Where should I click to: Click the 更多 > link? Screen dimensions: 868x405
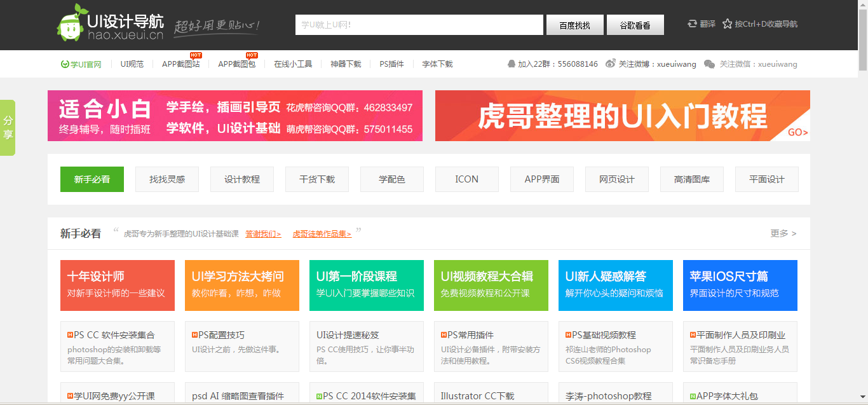[783, 233]
